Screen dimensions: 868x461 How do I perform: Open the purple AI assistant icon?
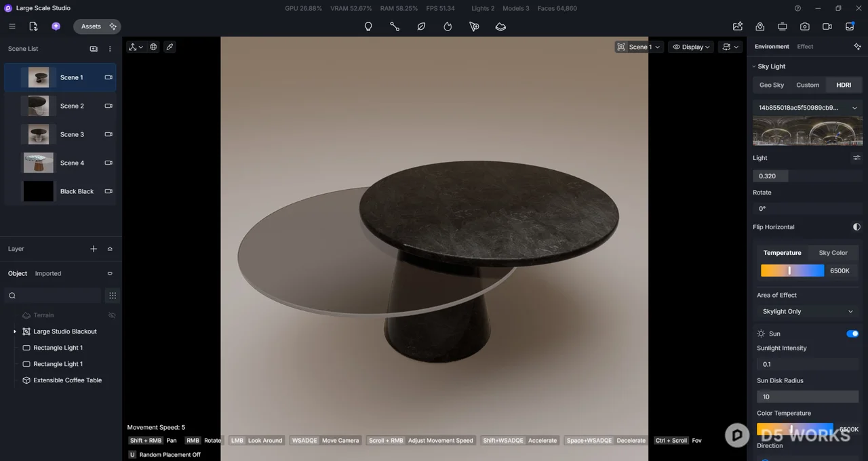pyautogui.click(x=56, y=26)
